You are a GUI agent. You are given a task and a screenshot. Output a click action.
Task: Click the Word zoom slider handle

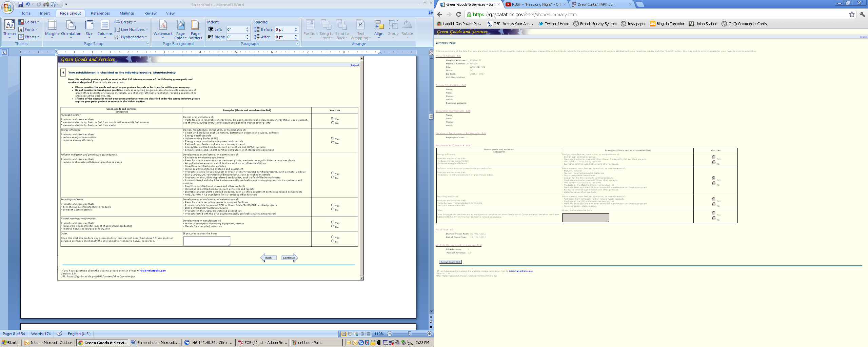[410, 334]
